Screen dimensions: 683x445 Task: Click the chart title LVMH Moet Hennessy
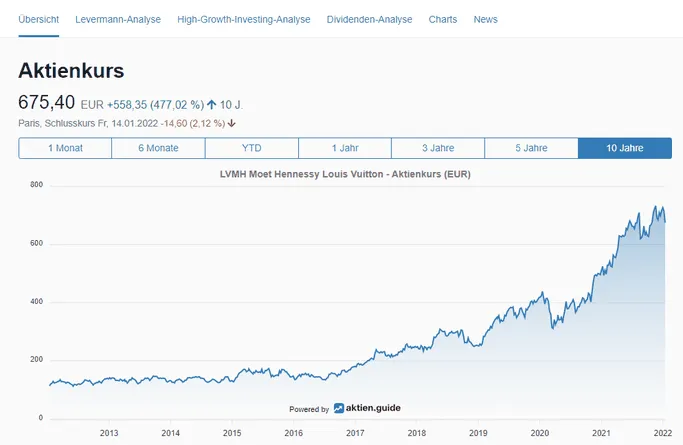click(345, 174)
